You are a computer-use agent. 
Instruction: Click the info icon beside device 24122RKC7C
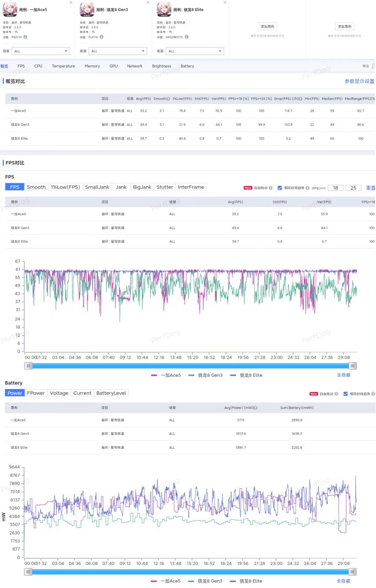point(186,37)
